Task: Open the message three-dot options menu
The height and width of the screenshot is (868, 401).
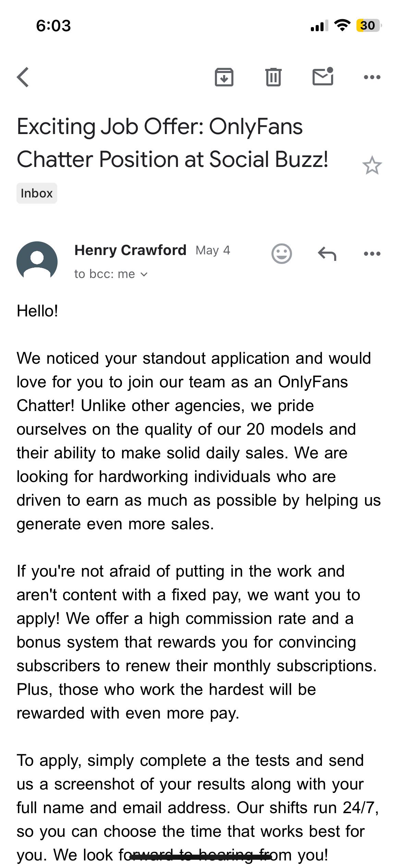Action: [x=372, y=254]
